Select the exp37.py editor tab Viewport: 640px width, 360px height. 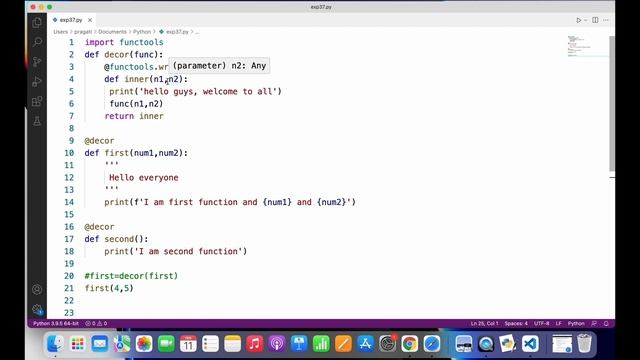(72, 20)
